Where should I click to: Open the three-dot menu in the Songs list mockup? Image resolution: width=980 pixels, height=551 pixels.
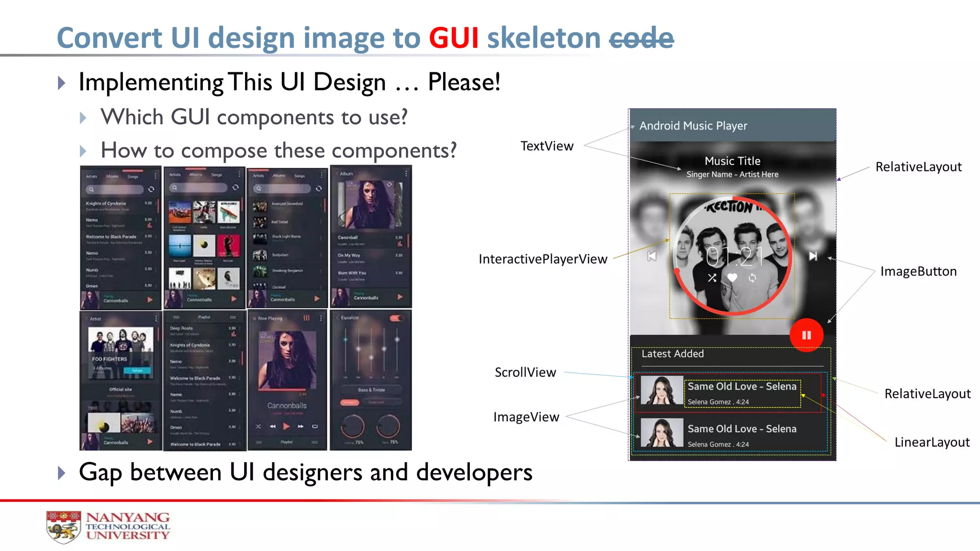(x=155, y=176)
